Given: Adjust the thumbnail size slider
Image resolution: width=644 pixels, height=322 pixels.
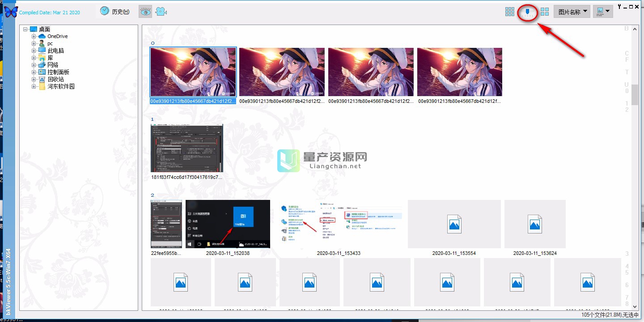Looking at the screenshot, I should pyautogui.click(x=528, y=12).
